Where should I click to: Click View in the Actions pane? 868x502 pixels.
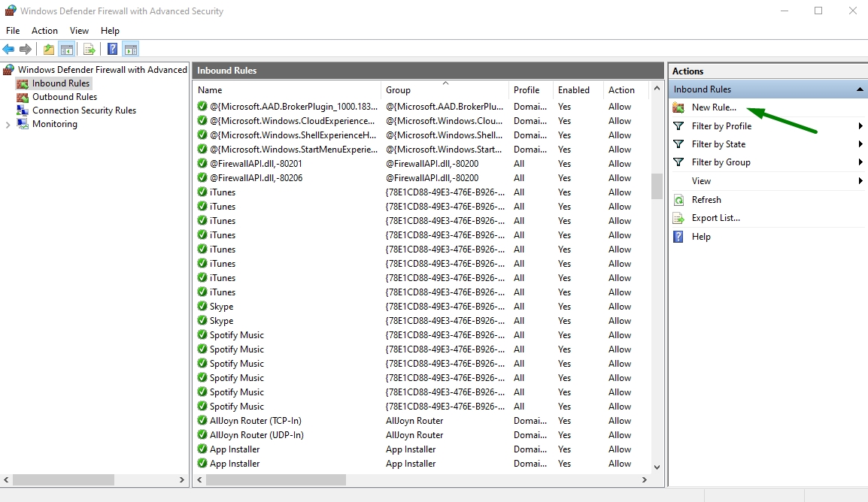(701, 181)
